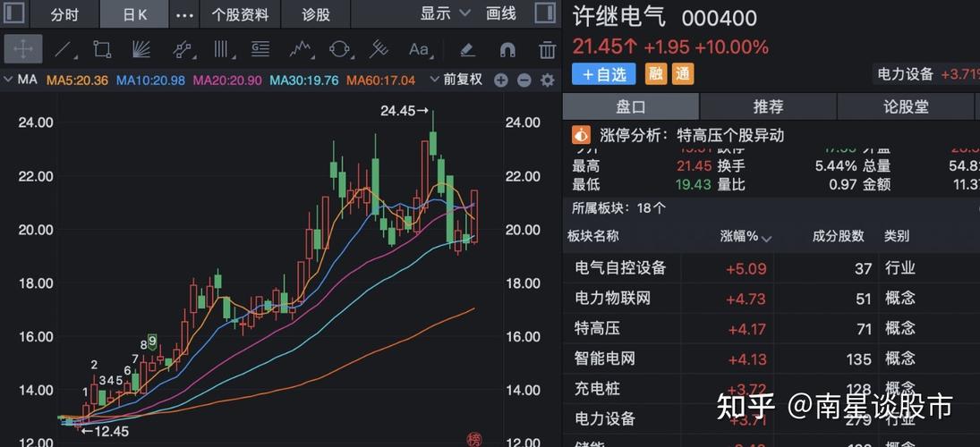The image size is (980, 447).
Task: Toggle the magnet snap tool
Action: (x=507, y=49)
